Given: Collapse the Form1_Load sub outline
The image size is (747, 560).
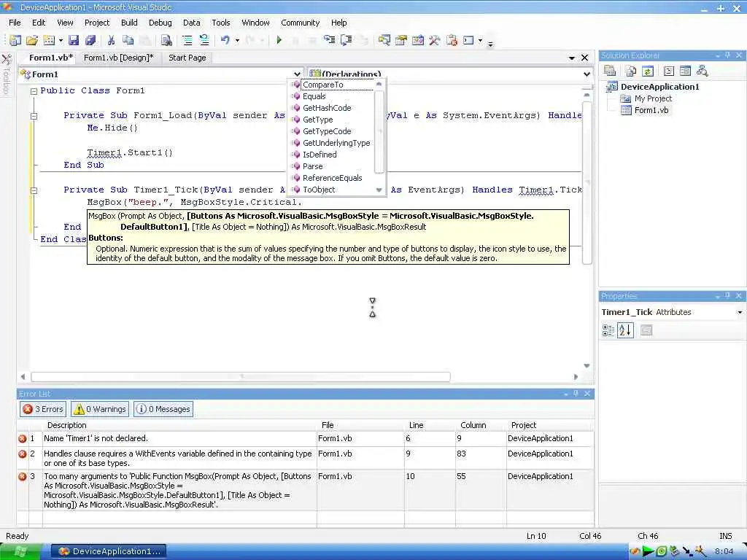Looking at the screenshot, I should click(34, 116).
